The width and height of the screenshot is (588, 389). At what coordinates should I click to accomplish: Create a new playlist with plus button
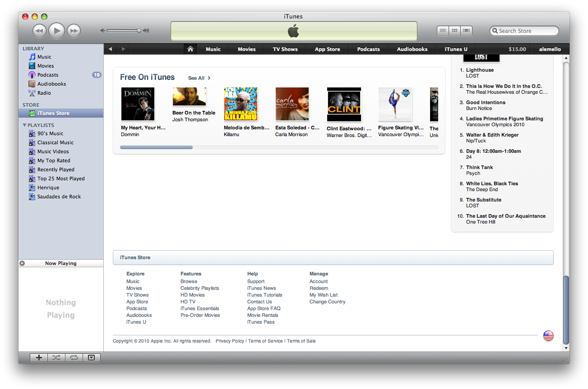point(39,357)
